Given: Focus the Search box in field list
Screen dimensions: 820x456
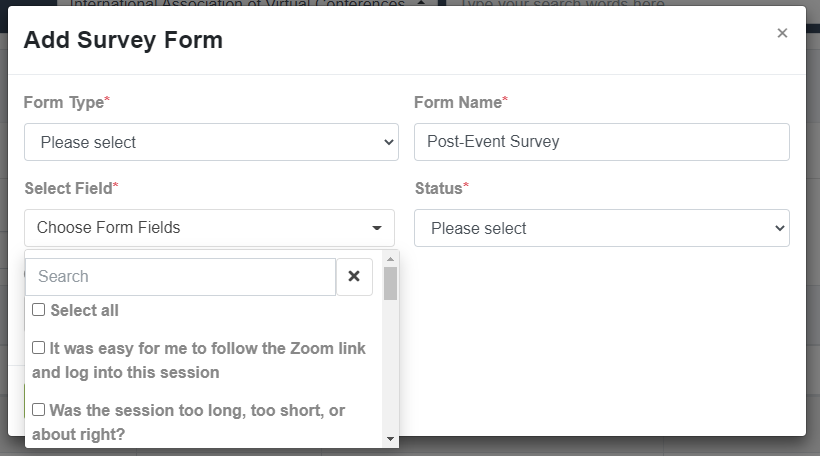Looking at the screenshot, I should pos(180,277).
